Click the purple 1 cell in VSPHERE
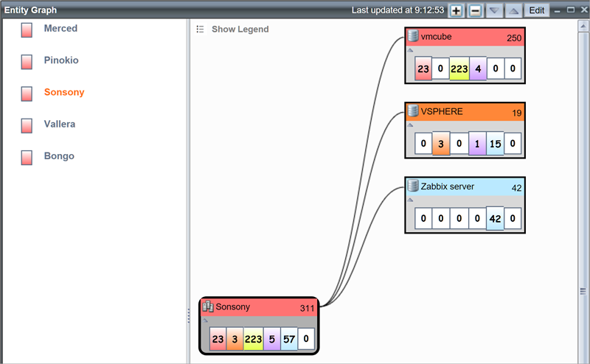Screen dimensions: 590x364 click(x=477, y=144)
